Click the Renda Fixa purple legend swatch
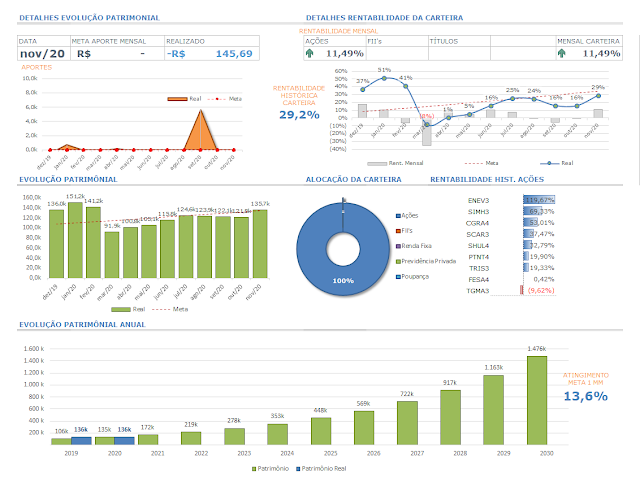This screenshot has height=478, width=640. point(398,246)
